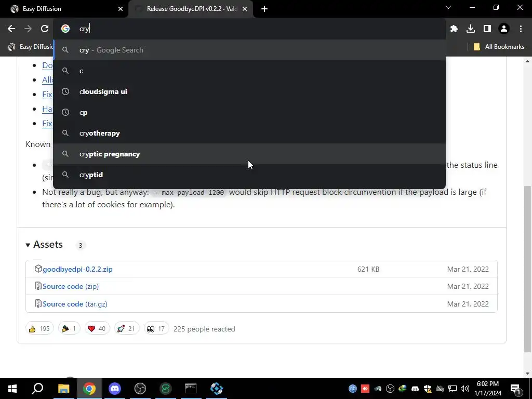Screen dimensions: 532x399
Task: Toggle the side panel icon
Action: [487, 29]
